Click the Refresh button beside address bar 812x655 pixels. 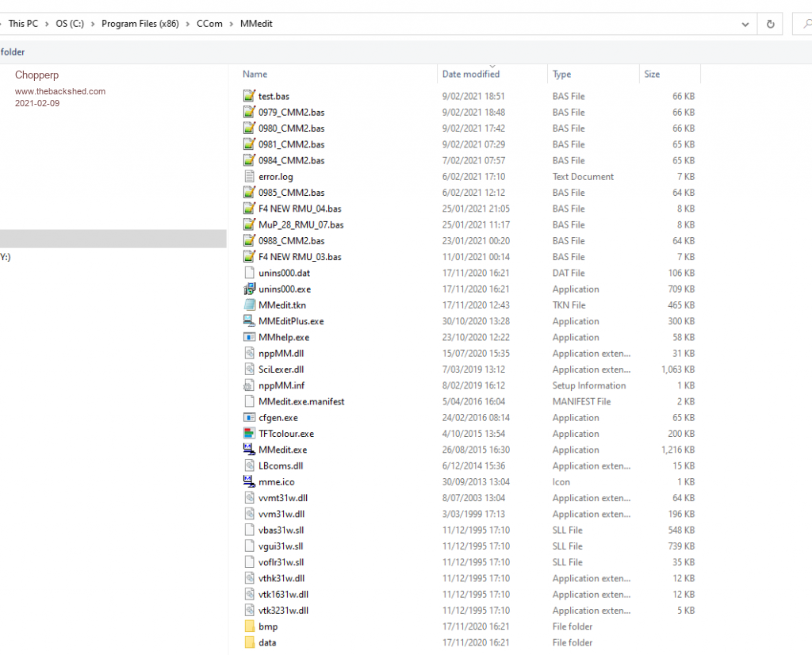pos(769,25)
